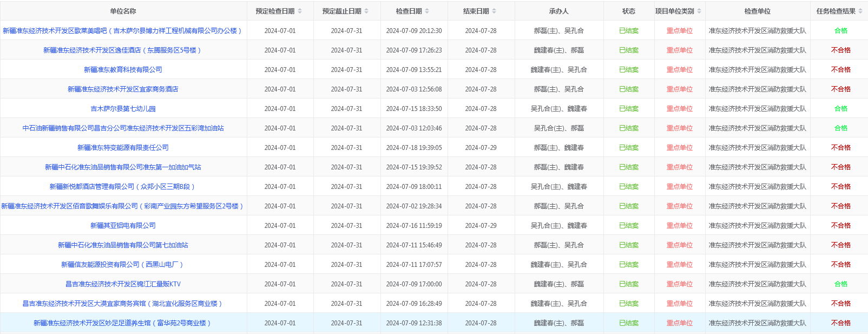Click the 已结案 status in the 新疆其亚铝电 row
The height and width of the screenshot is (334, 868).
pyautogui.click(x=628, y=226)
